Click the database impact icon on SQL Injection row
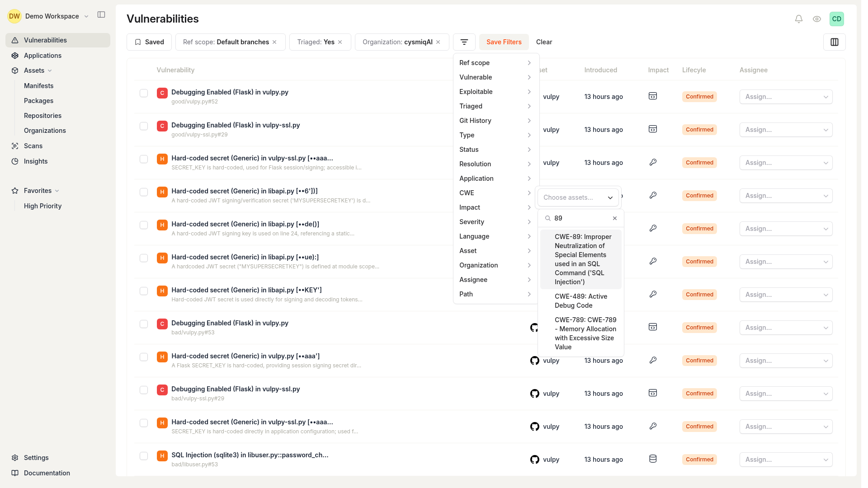868x488 pixels. [653, 458]
